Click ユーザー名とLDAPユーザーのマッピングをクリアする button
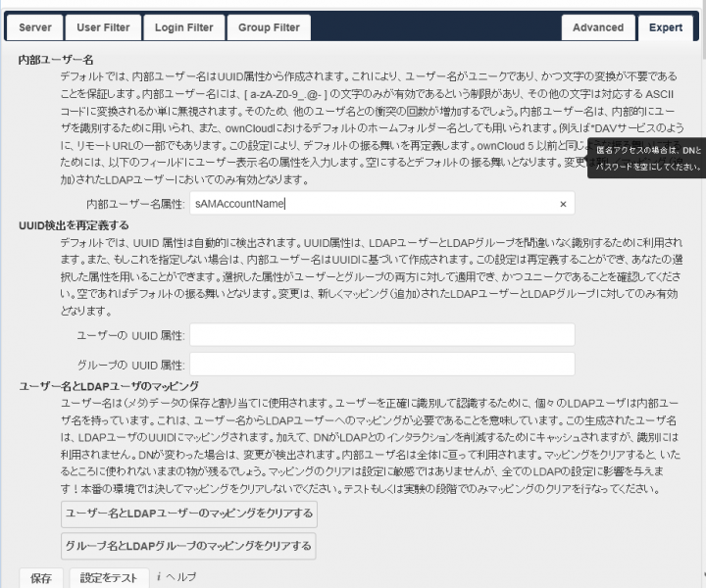This screenshot has width=706, height=588. click(189, 514)
